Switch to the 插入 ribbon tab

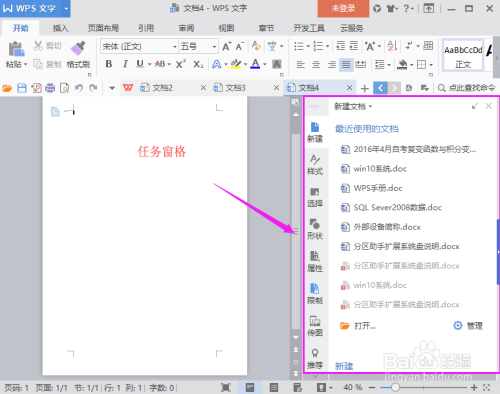[60, 28]
